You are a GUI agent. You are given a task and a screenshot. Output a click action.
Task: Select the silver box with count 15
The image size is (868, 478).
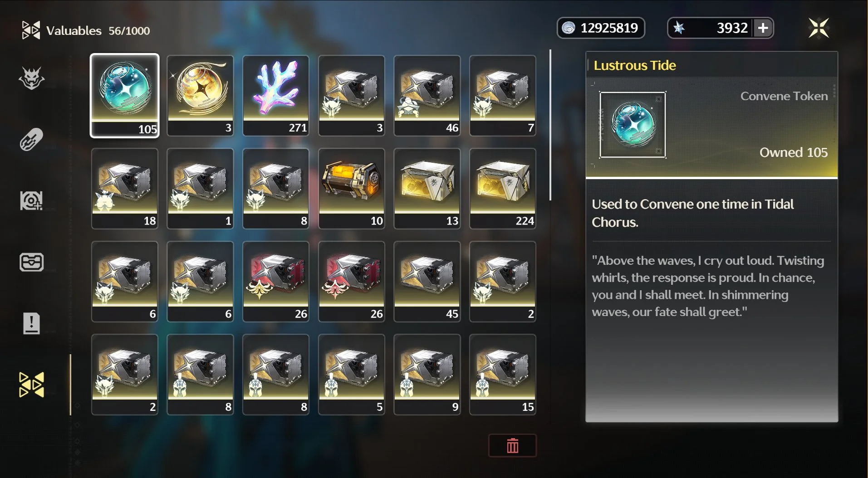[x=503, y=375]
